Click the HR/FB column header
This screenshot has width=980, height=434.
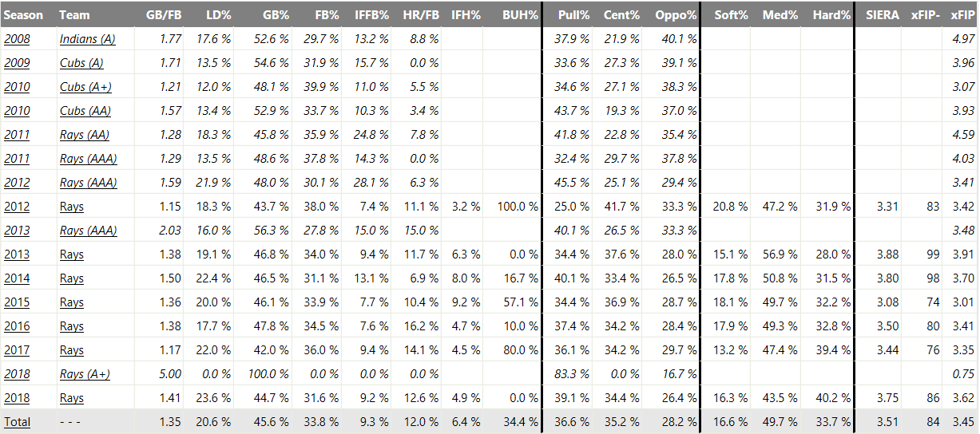pos(420,15)
